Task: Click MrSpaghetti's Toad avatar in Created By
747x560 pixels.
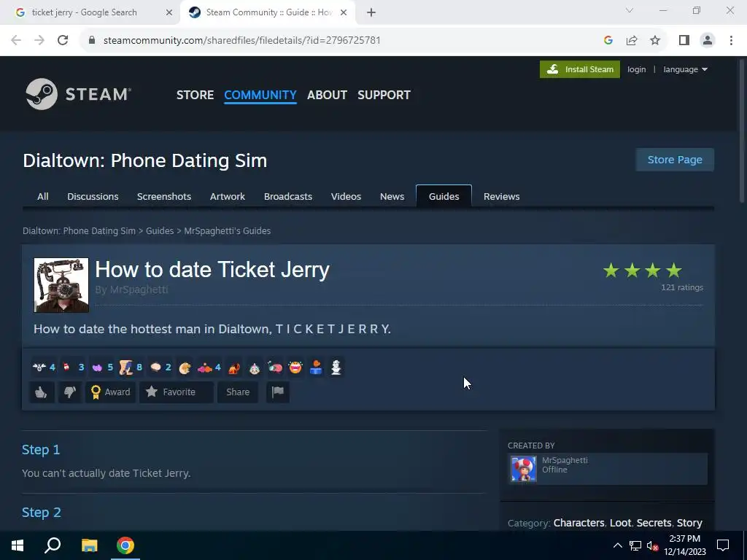Action: [x=524, y=469]
